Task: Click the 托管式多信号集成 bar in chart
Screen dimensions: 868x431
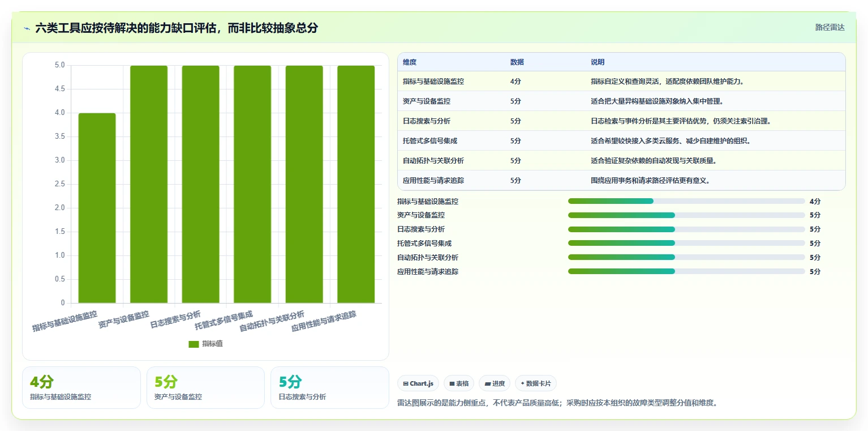Action: click(x=252, y=184)
